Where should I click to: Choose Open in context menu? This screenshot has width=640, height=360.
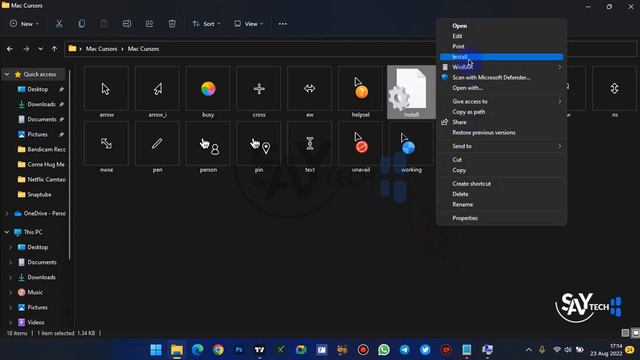click(502, 26)
